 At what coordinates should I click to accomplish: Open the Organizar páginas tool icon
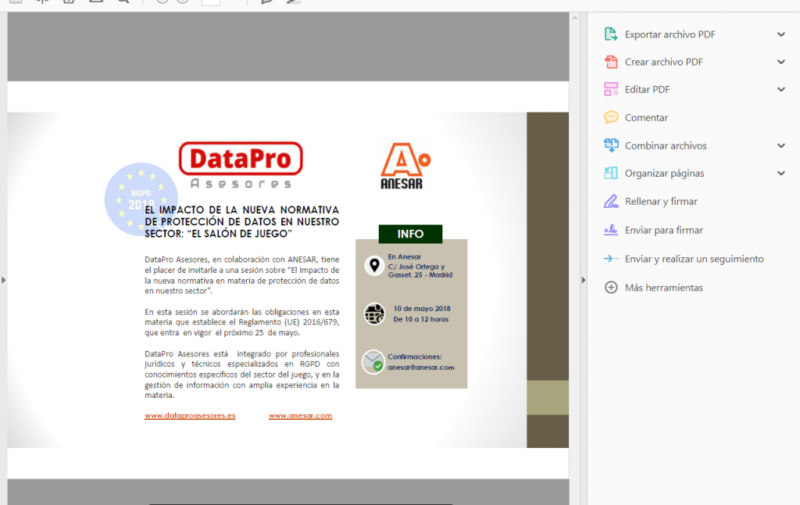click(611, 173)
